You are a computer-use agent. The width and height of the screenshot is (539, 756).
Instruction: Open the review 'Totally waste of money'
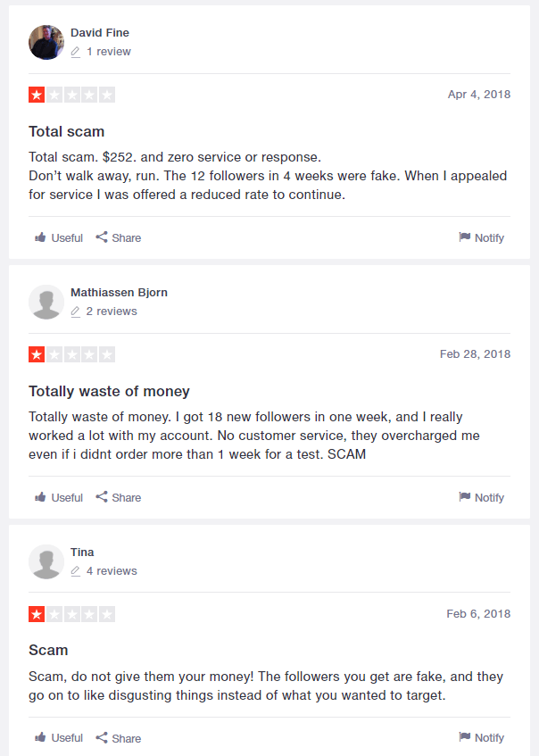pyautogui.click(x=109, y=391)
